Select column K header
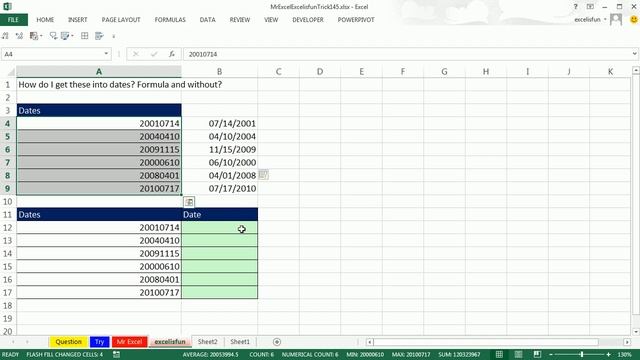Viewport: 640px width, 360px height. 610,72
